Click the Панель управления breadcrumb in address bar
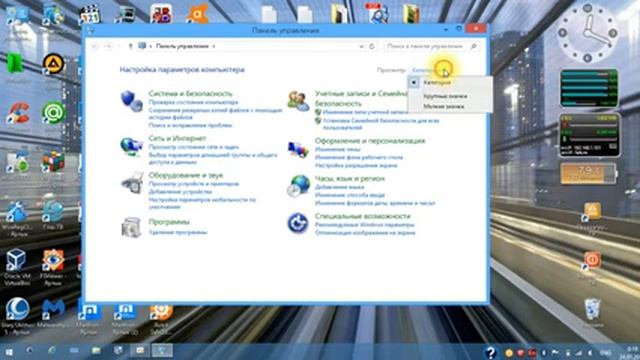 coord(182,47)
